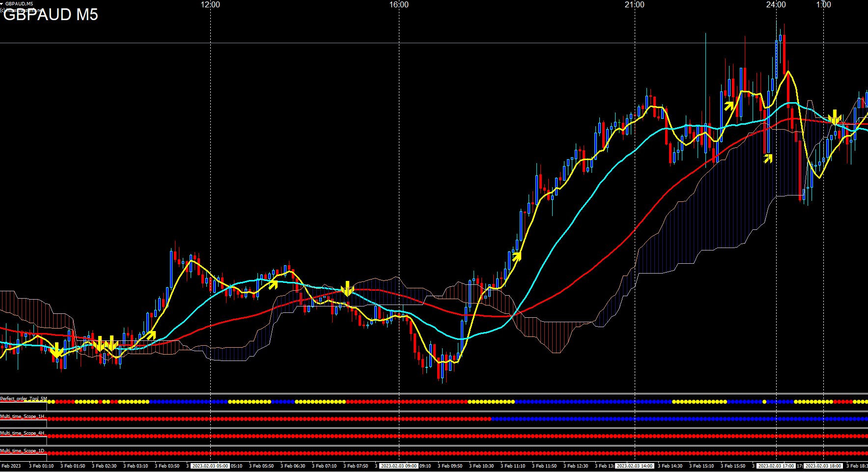Click the 3 Feb 09:50 axis label

click(x=450, y=466)
